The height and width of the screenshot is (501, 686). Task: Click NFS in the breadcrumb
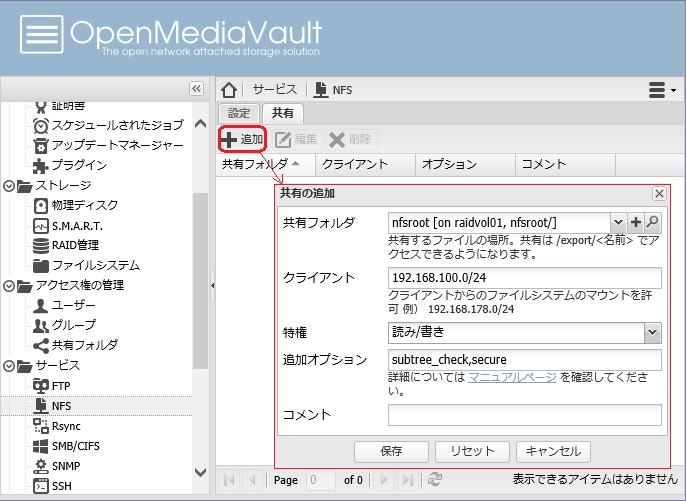342,90
